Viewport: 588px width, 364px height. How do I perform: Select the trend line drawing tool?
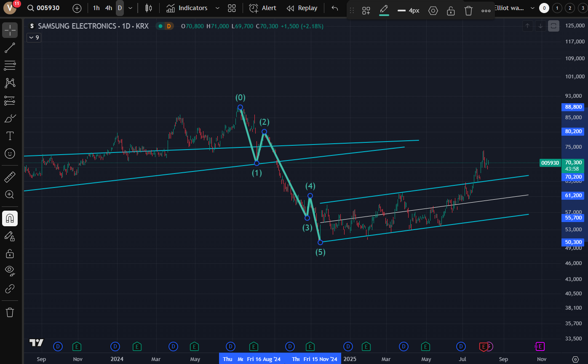coord(10,48)
